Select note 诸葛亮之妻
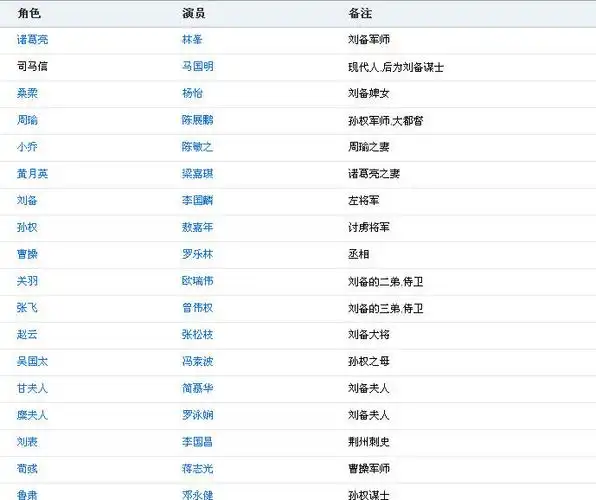The height and width of the screenshot is (500, 596). [x=374, y=174]
